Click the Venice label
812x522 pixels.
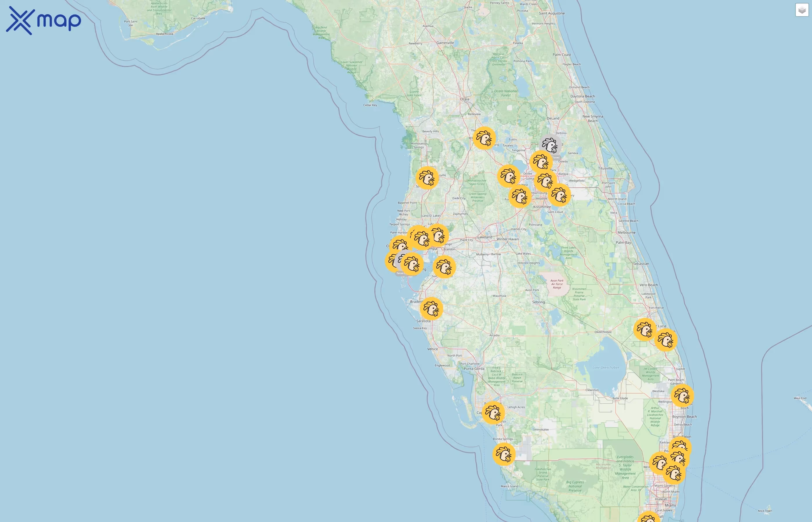tap(432, 349)
